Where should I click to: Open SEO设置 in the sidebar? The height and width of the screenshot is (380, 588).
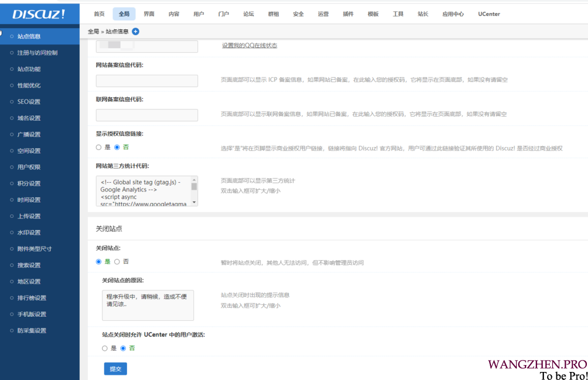pos(29,102)
